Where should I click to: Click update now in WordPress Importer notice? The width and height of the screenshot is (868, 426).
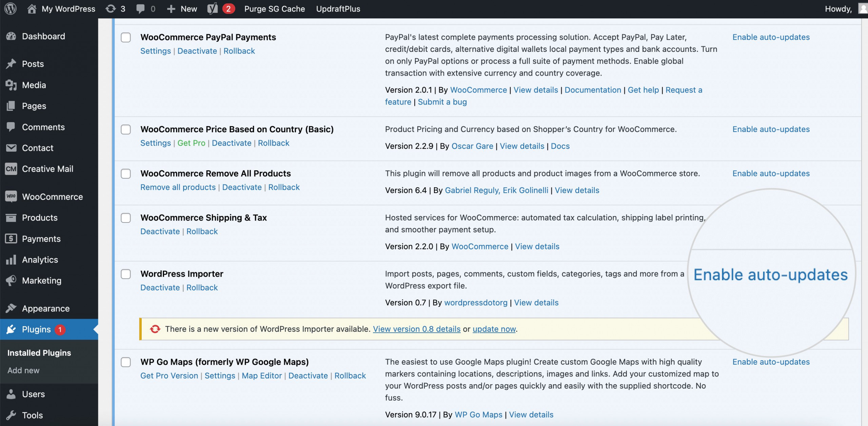pyautogui.click(x=494, y=329)
